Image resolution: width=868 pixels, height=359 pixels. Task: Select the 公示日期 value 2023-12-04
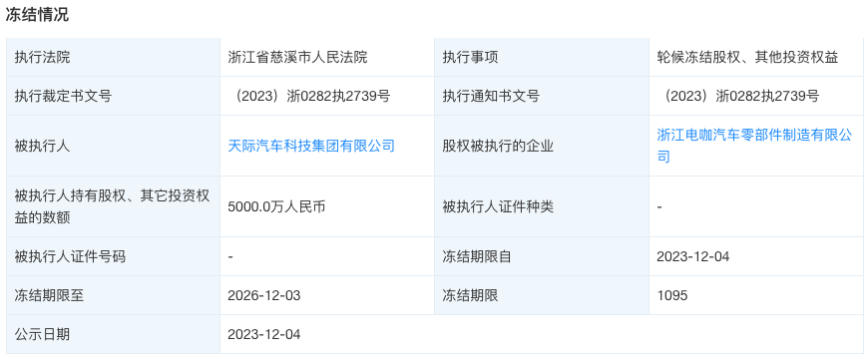pos(264,334)
